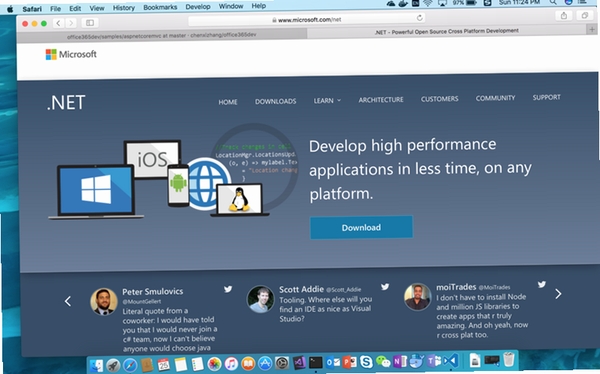Open CUSTOMERS nav link
The image size is (600, 374).
439,99
